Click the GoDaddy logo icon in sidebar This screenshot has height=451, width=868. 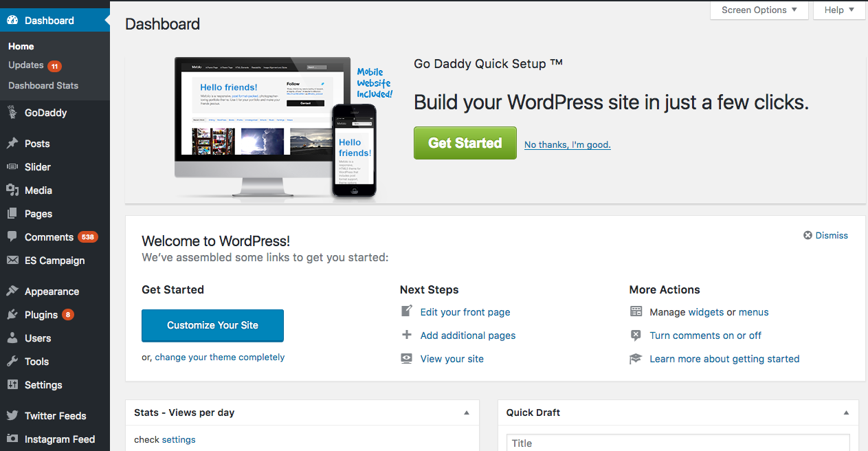[12, 113]
